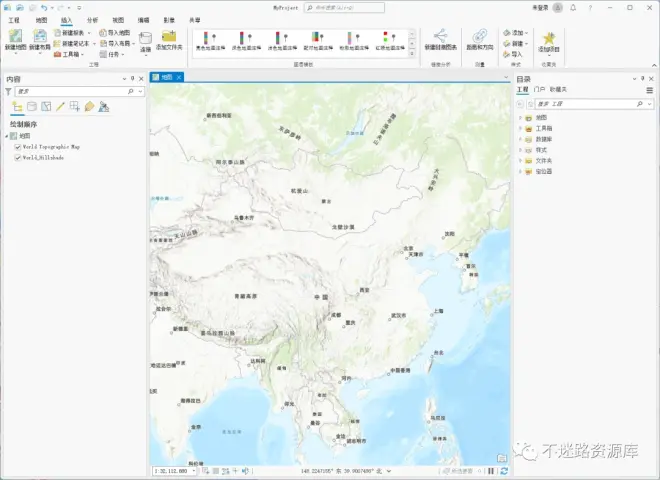
Task: Click the 新建布局 (New Layout) icon
Action: click(39, 37)
